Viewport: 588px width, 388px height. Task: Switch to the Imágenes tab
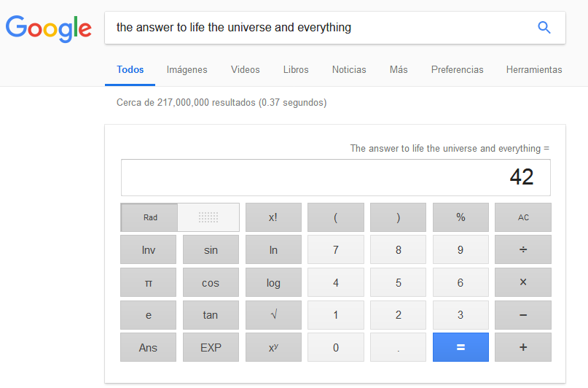[187, 70]
